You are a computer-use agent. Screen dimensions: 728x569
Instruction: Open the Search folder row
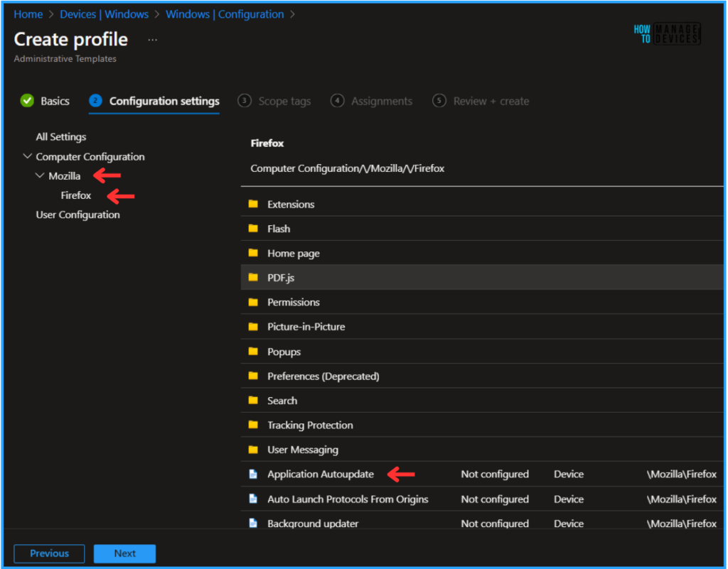482,400
